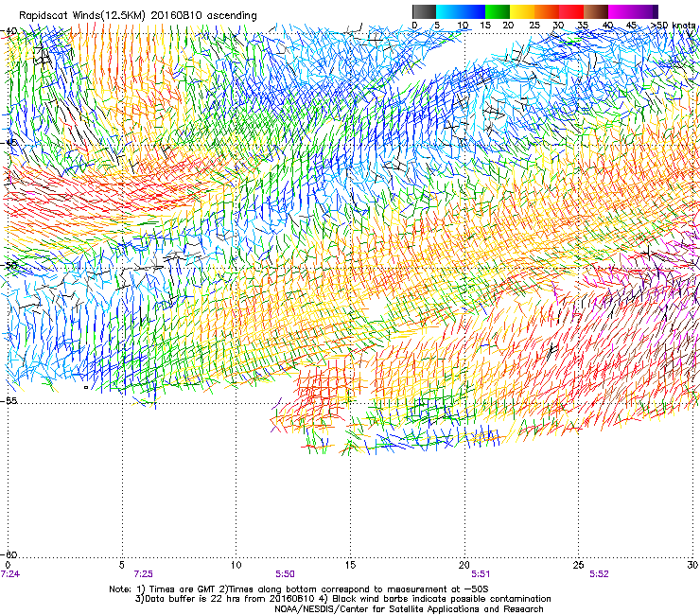Click the measurement time '5:50'
The width and height of the screenshot is (700, 615).
tap(285, 574)
